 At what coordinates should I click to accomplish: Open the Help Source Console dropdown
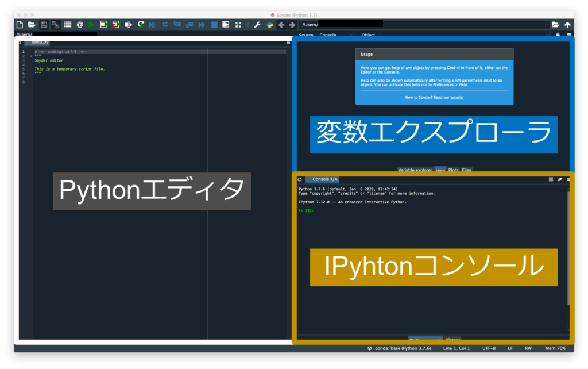pos(335,35)
